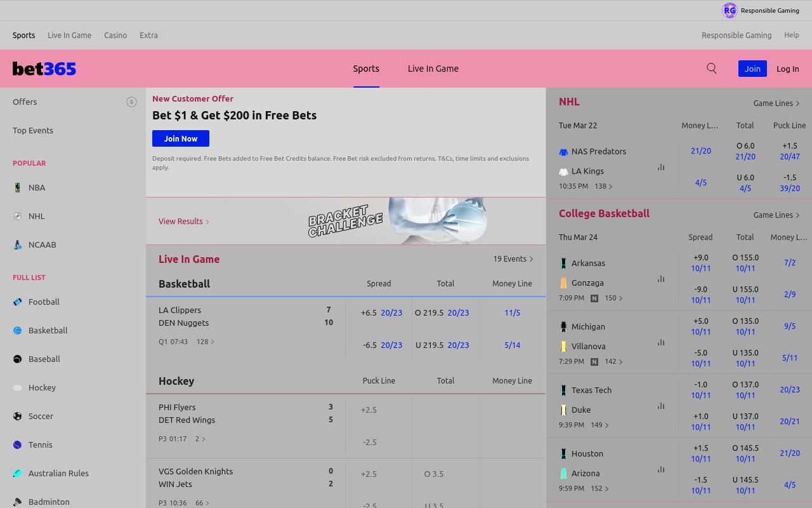This screenshot has height=508, width=812.
Task: Select LA Kings puck line 39/20
Action: point(790,188)
